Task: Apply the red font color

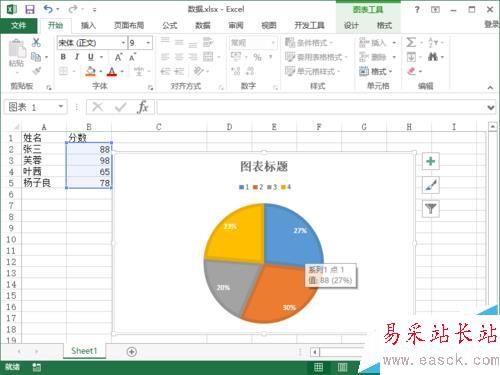Action: click(112, 71)
